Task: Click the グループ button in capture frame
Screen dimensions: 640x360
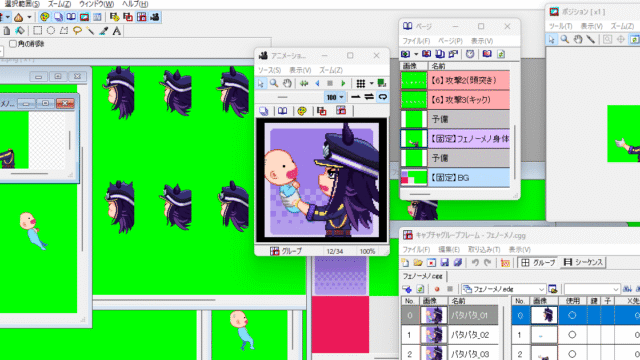Action: (539, 262)
